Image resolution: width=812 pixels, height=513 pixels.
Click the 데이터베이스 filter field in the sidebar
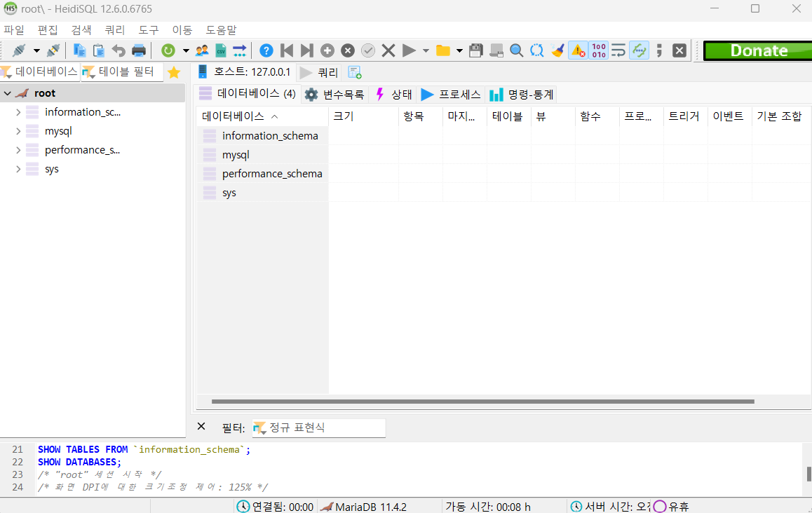click(x=41, y=72)
